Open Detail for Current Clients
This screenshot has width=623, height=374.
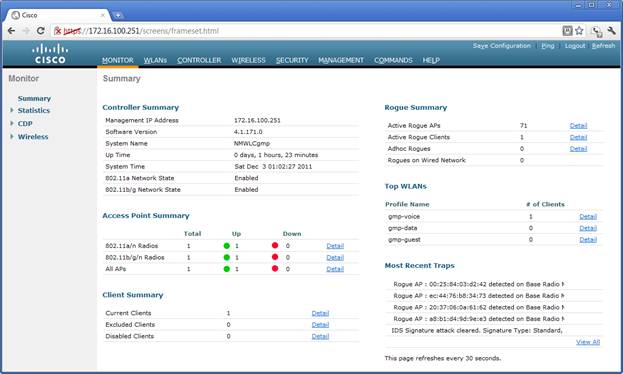pos(320,313)
